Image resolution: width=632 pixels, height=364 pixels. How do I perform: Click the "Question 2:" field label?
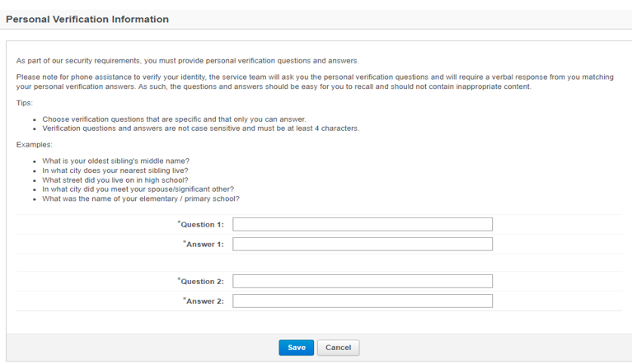(x=202, y=282)
